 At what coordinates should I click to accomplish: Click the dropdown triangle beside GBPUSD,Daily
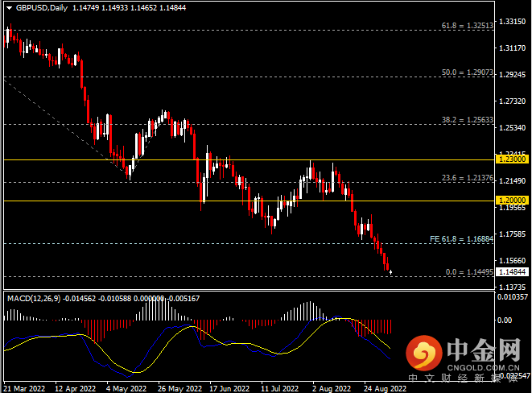9,8
